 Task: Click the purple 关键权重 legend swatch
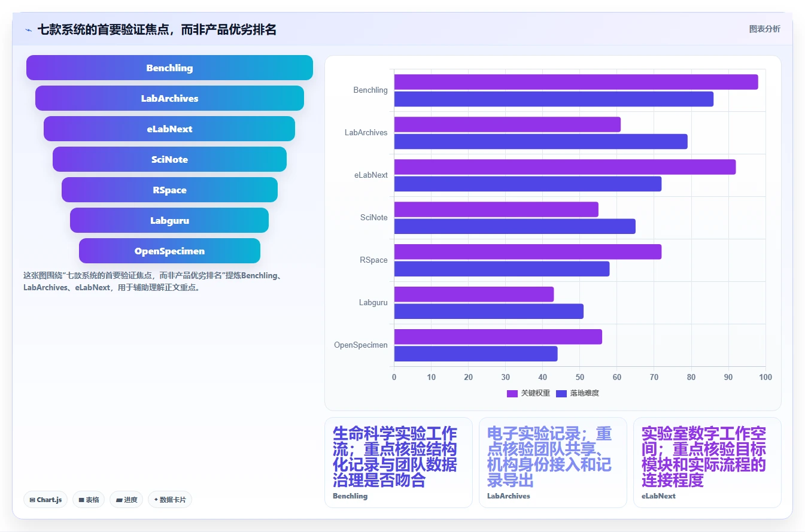point(512,393)
